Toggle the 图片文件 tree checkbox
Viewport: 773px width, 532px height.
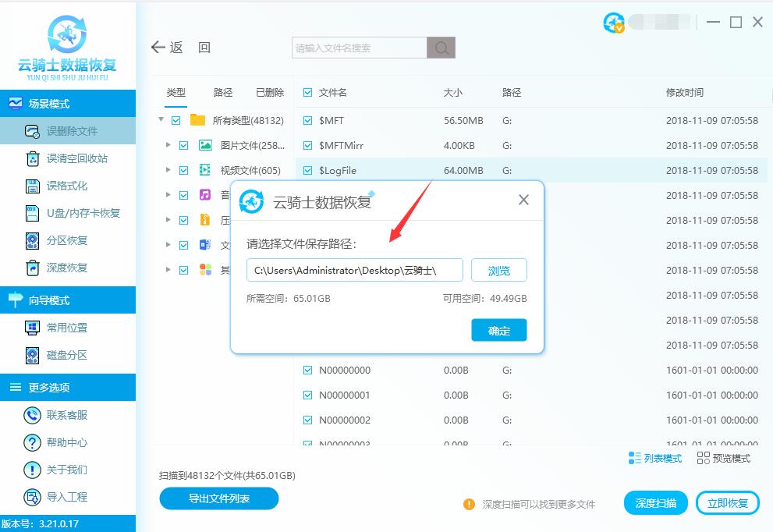point(184,145)
